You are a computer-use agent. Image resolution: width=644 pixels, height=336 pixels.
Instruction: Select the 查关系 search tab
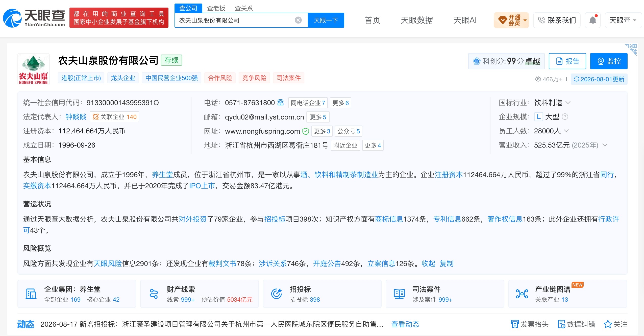244,8
